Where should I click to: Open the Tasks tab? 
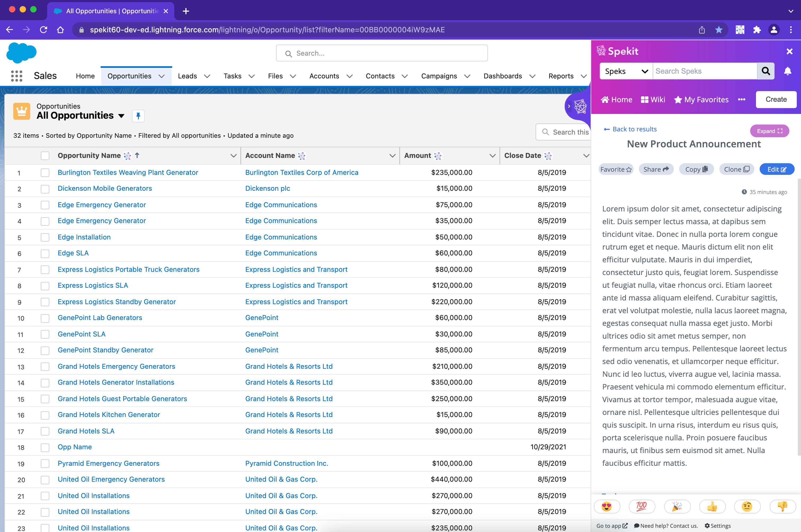(232, 76)
